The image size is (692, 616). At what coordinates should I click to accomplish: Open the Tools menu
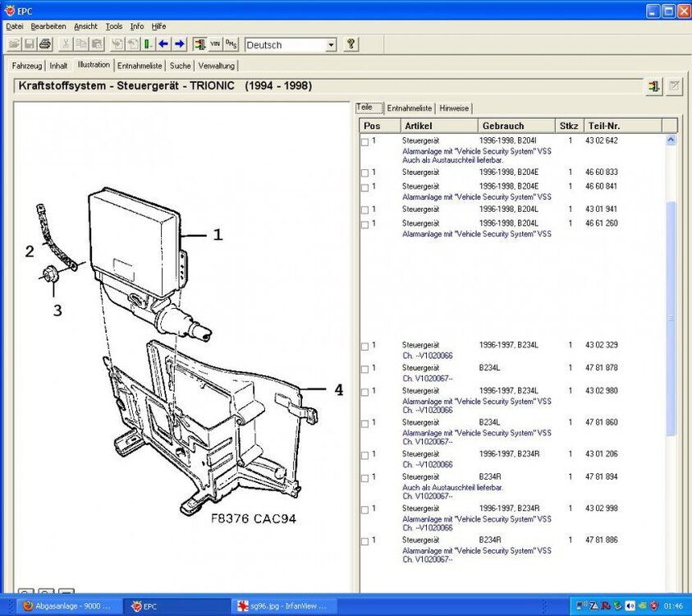click(114, 26)
